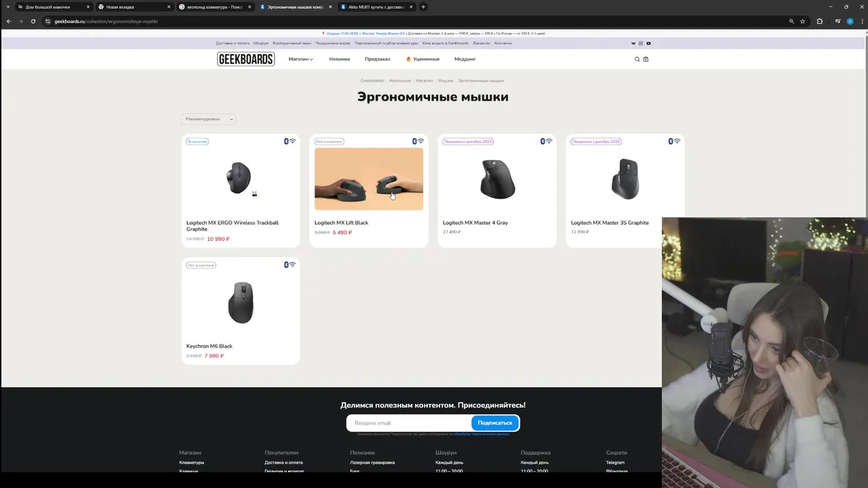Click the site info icon in address bar
Screen dimensions: 868x488
(x=47, y=21)
